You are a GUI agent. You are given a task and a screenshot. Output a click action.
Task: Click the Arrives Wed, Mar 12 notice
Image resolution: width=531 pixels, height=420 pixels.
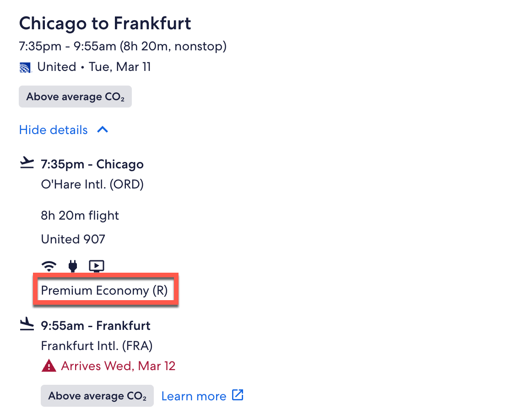coord(118,366)
